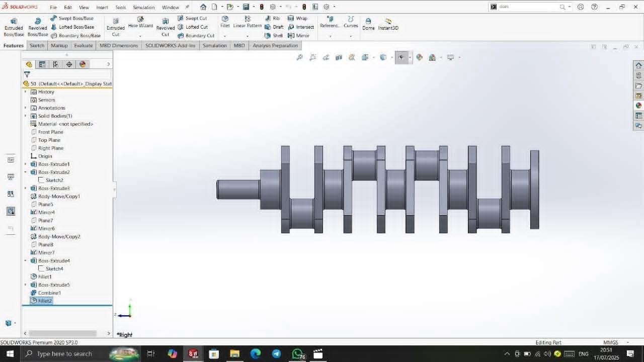Use the Shell tool
The image size is (644, 362).
[x=274, y=36]
